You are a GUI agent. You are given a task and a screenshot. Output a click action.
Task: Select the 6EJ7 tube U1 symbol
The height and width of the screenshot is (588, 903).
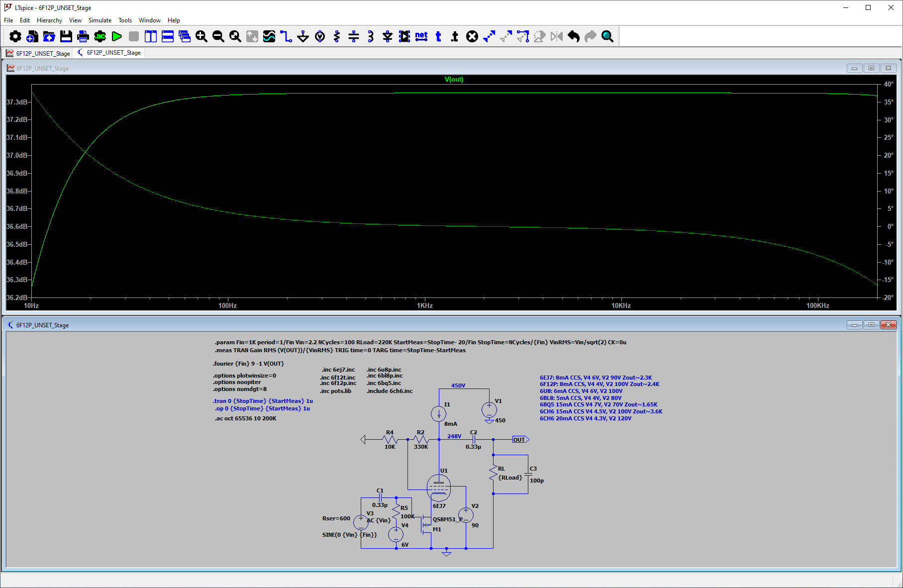(x=439, y=488)
